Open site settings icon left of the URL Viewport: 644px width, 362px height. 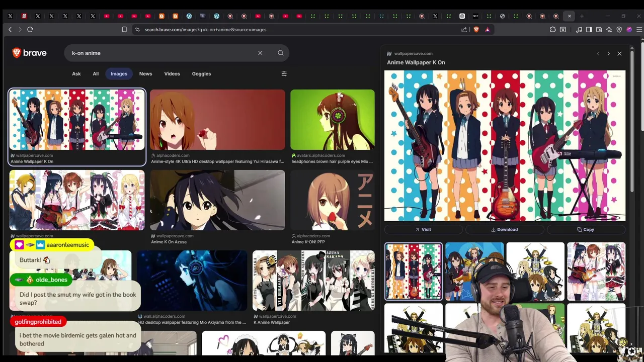(x=137, y=30)
